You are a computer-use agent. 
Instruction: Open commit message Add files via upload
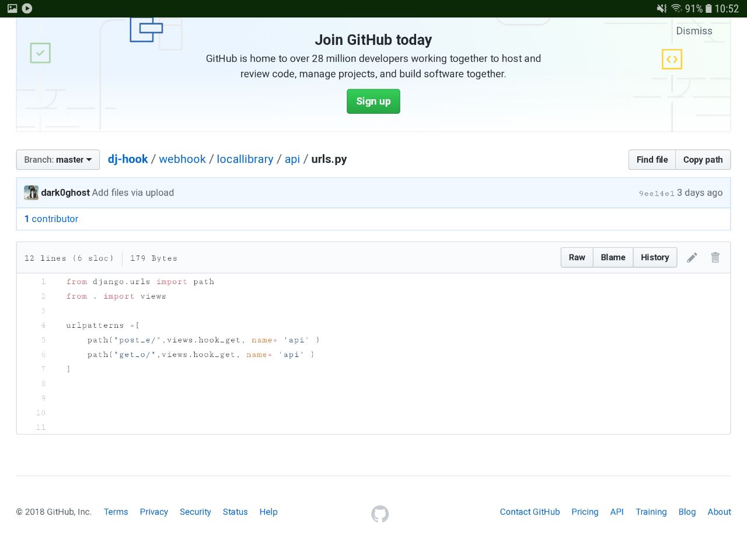click(133, 192)
